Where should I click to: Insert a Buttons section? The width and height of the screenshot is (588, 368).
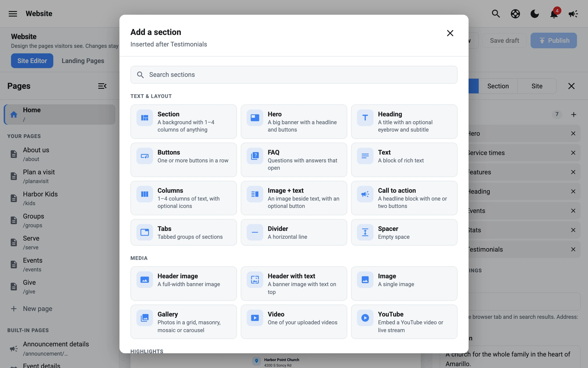click(x=184, y=160)
